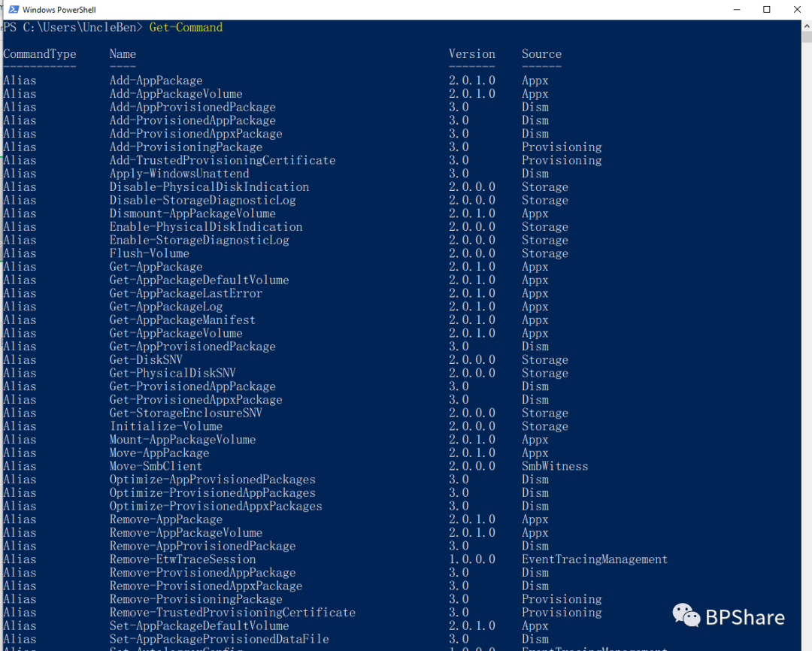Screen dimensions: 812x651
Task: Click the Source column header
Action: pos(541,54)
